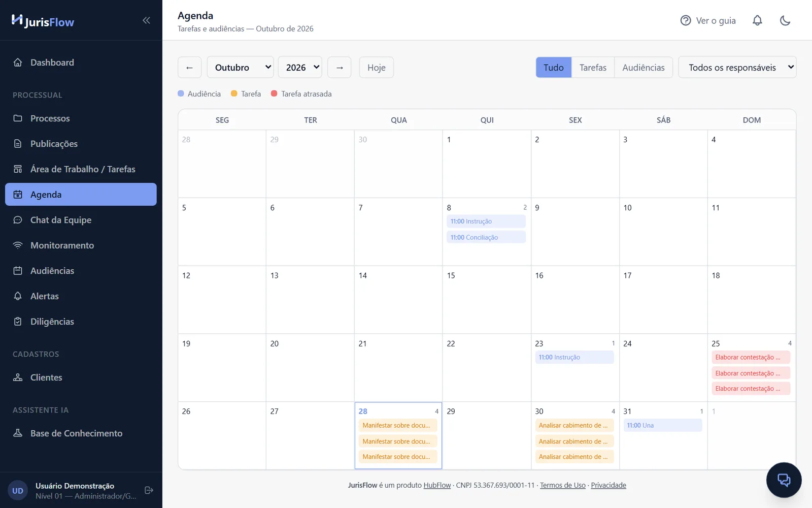Open first Manifestar sobre docu... task on day 28
This screenshot has width=812, height=508.
click(x=398, y=425)
